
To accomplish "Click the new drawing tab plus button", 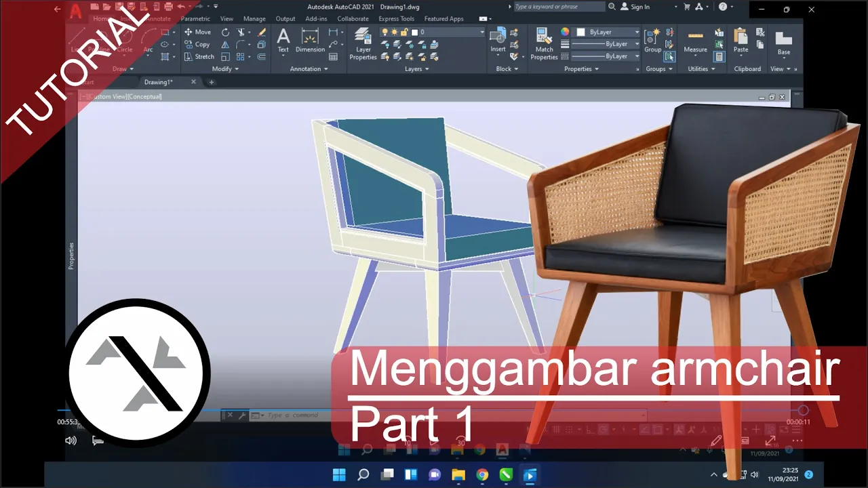I will [x=211, y=82].
